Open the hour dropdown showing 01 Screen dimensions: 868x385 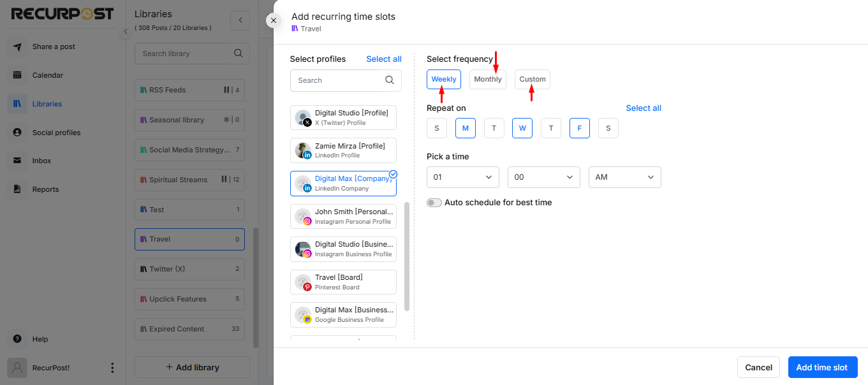[x=463, y=177]
